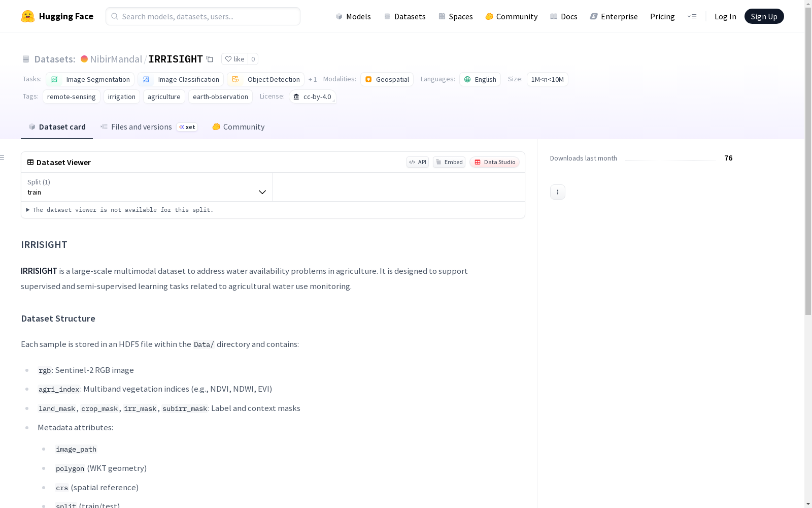Click the Downloads last month label

click(584, 158)
